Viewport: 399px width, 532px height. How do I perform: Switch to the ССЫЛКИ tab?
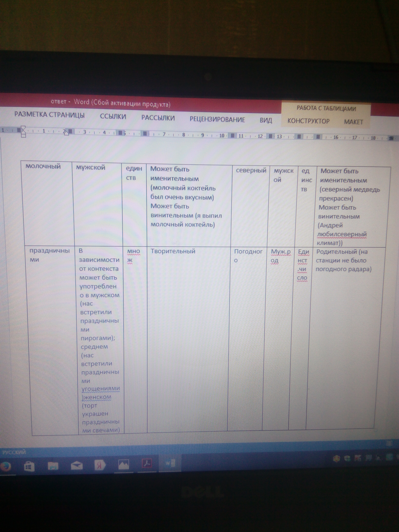[113, 117]
